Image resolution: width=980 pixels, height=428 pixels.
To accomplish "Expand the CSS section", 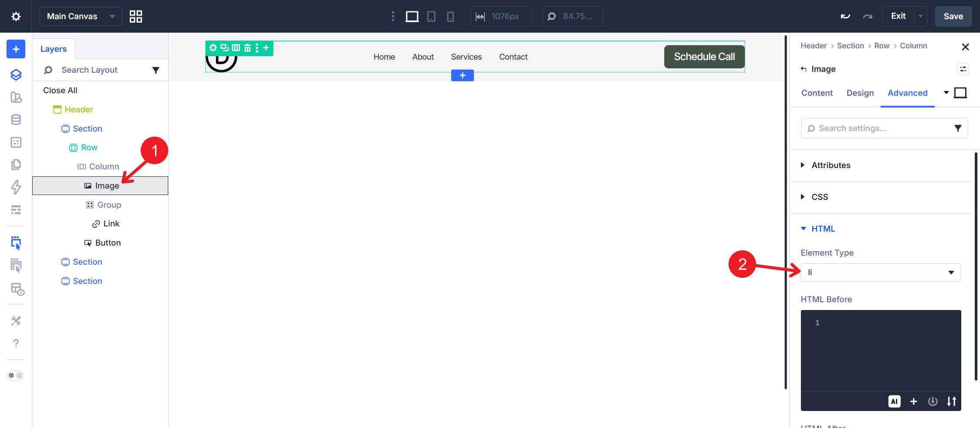I will click(x=819, y=197).
